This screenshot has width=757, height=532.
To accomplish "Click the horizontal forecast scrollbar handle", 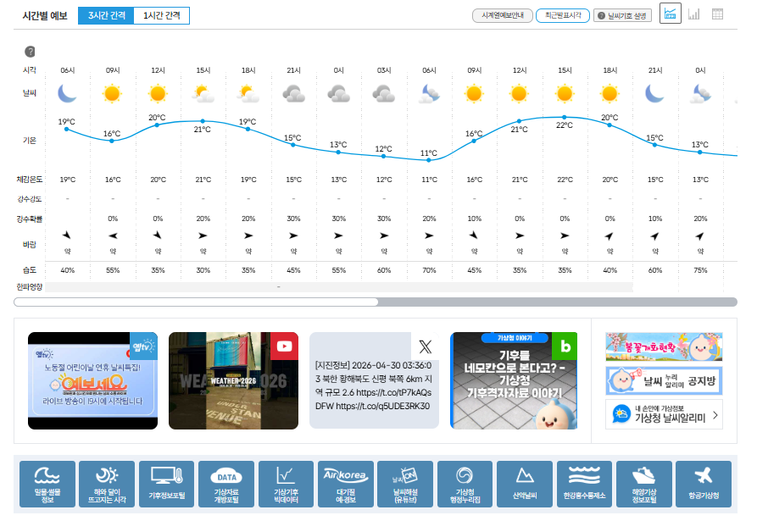I will pos(196,302).
